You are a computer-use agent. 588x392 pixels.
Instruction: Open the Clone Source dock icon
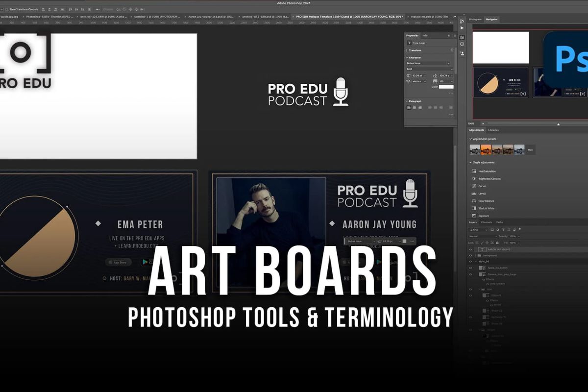pyautogui.click(x=462, y=52)
